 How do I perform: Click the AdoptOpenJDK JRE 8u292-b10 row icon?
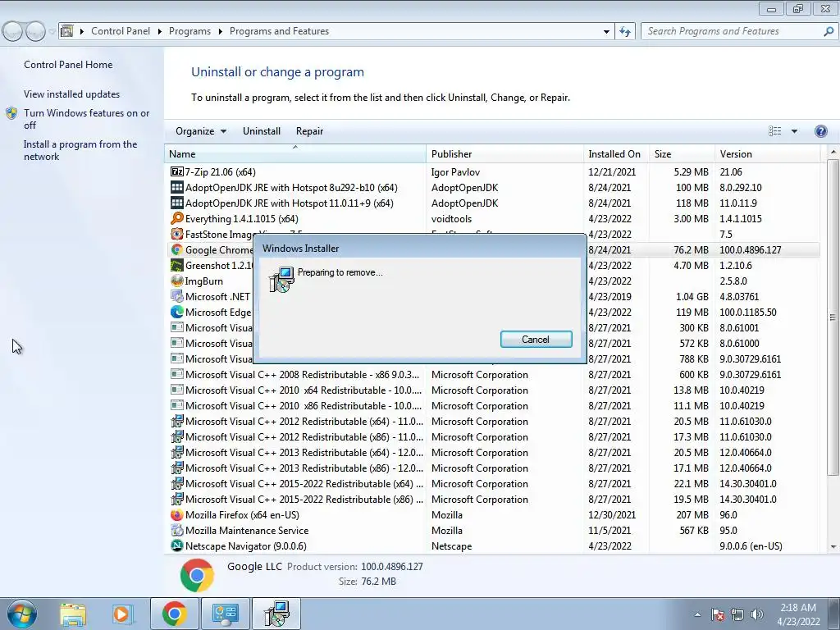coord(177,188)
